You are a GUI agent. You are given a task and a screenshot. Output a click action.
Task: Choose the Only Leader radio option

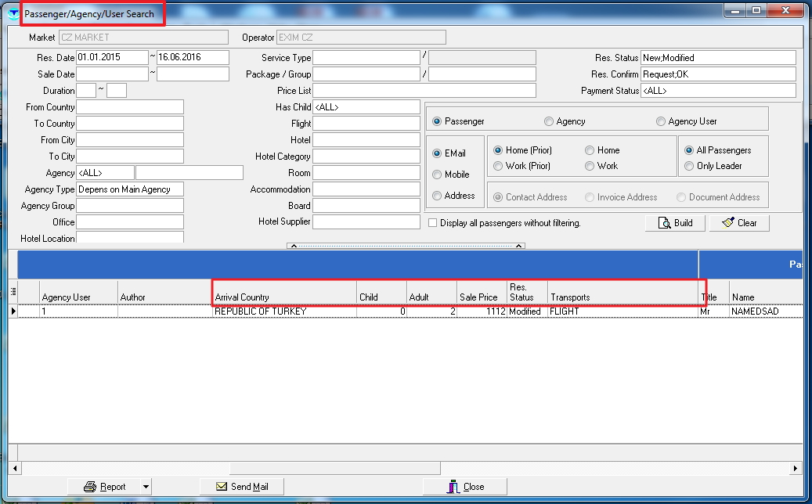point(689,166)
